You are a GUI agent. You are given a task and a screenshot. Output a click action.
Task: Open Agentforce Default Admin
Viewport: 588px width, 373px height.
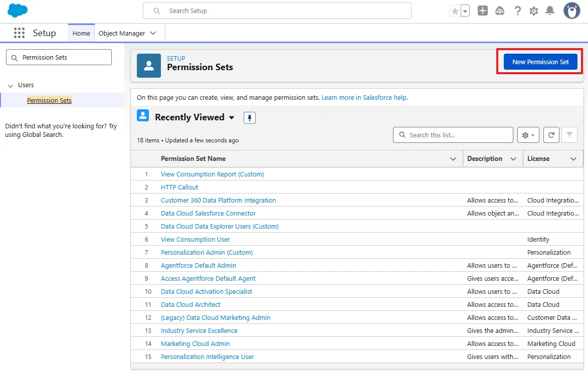199,265
